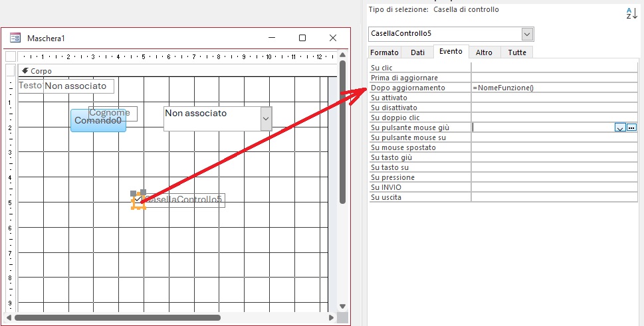Maximize the Maschera1 form window
The width and height of the screenshot is (644, 326).
tap(302, 39)
